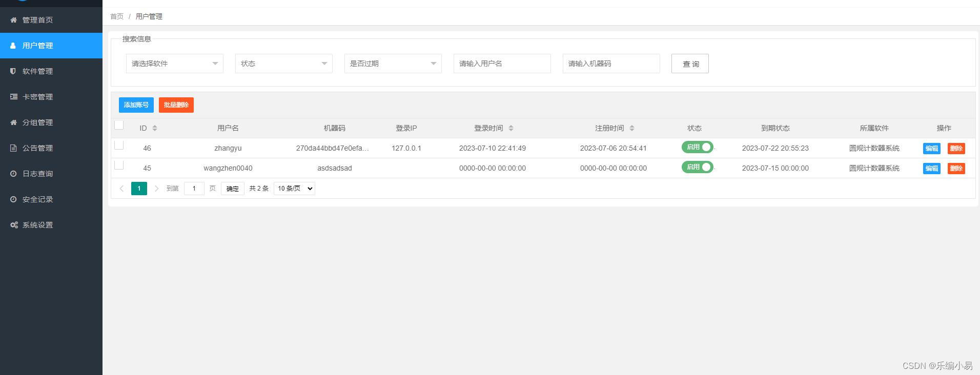This screenshot has height=375, width=980.
Task: Open the 10条/页 page size selector
Action: click(294, 189)
